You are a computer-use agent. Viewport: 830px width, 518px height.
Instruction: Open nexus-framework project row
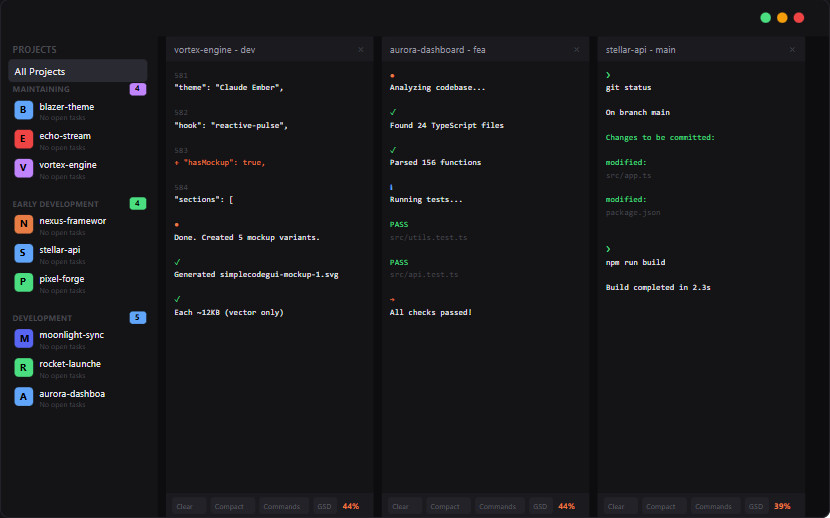point(79,225)
